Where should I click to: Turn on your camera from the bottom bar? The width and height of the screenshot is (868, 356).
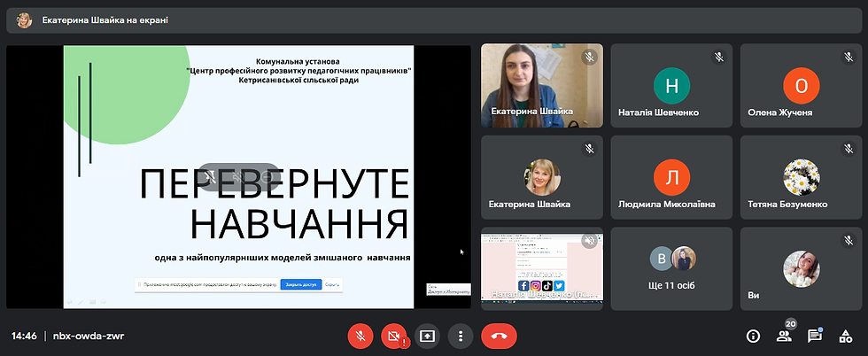click(x=393, y=336)
